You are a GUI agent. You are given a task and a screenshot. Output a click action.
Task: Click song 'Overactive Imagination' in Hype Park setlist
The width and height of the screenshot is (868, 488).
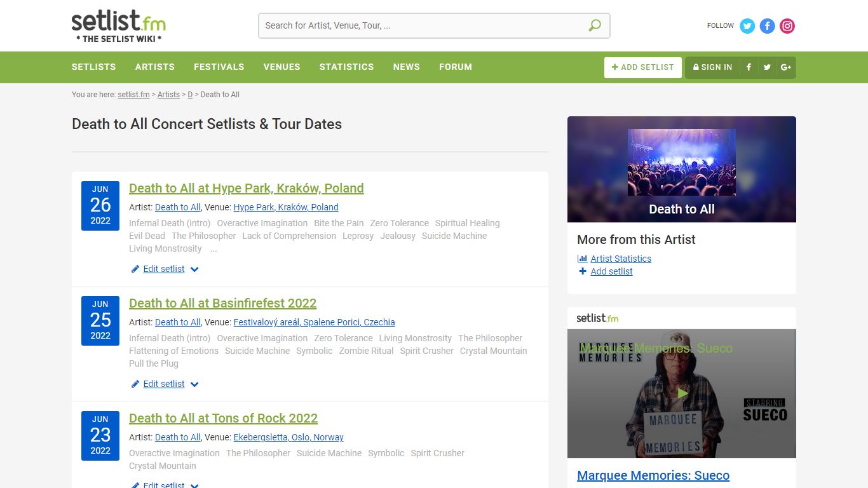pyautogui.click(x=262, y=223)
